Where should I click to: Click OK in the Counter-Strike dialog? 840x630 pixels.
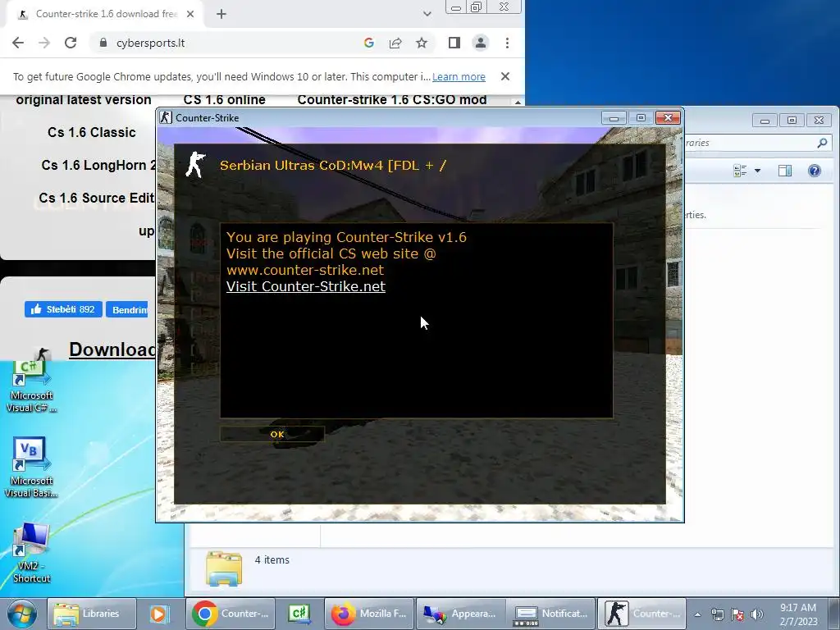pyautogui.click(x=272, y=434)
